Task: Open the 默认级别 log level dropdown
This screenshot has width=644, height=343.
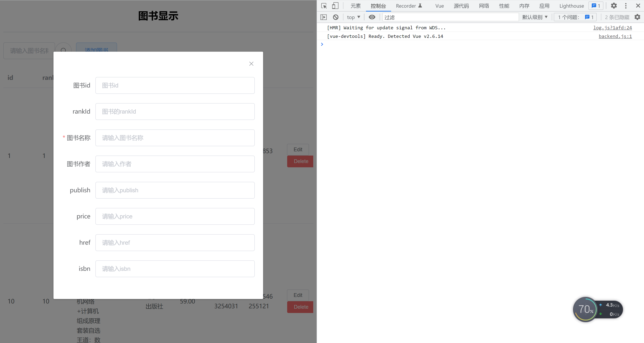Action: click(x=535, y=17)
